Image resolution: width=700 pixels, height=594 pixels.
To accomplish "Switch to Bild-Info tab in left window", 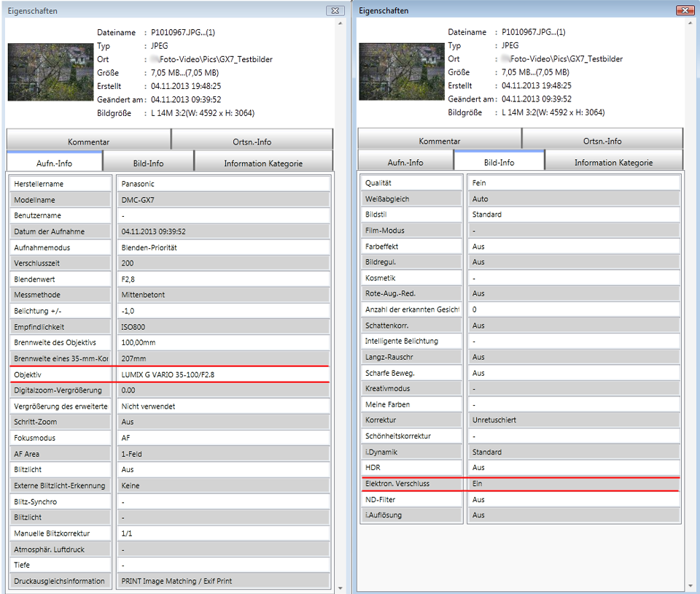I will tap(148, 161).
